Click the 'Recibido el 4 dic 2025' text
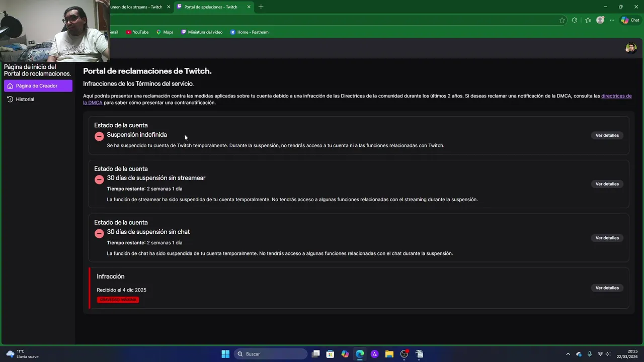Viewport: 644px width, 362px height. coord(121,290)
